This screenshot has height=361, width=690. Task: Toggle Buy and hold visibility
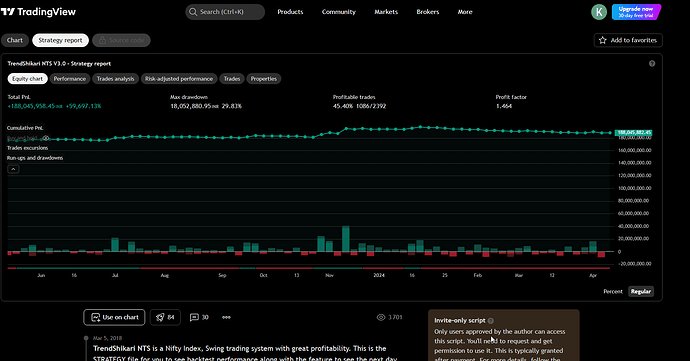pyautogui.click(x=46, y=138)
